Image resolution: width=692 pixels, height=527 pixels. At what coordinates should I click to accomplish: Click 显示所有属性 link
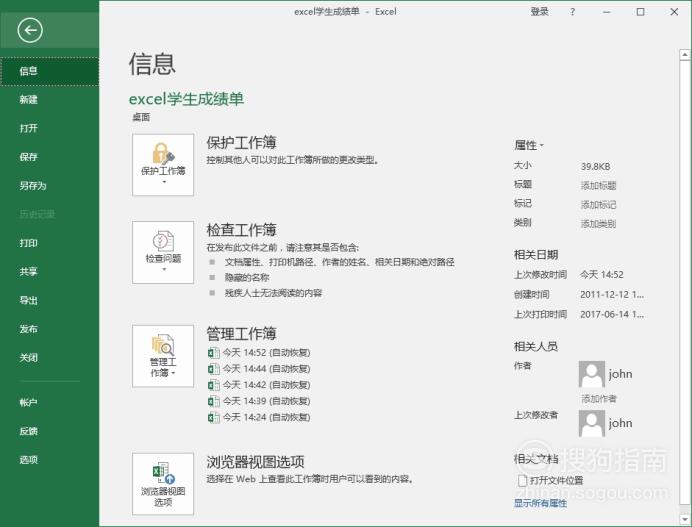click(x=540, y=503)
